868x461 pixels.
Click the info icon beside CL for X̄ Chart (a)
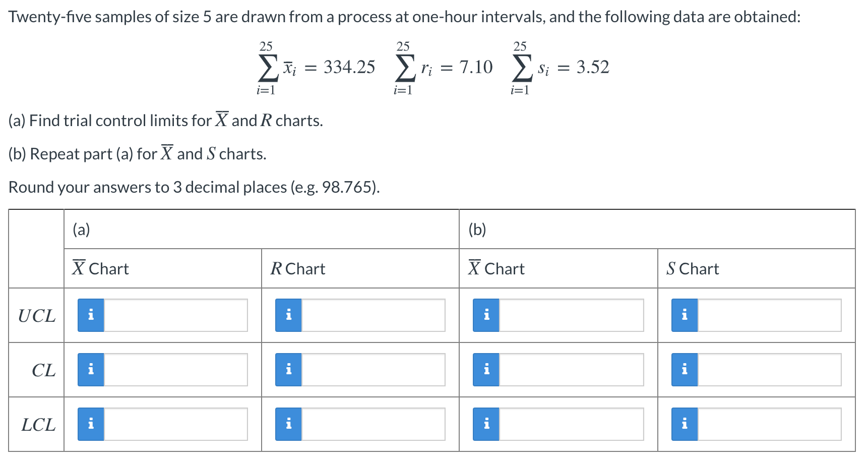[91, 370]
